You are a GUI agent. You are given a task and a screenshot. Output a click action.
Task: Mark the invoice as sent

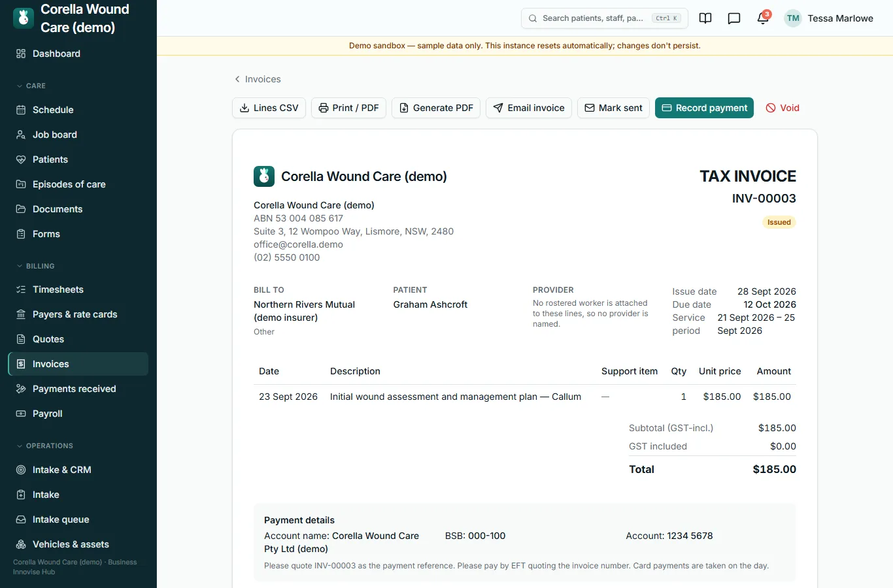click(613, 108)
